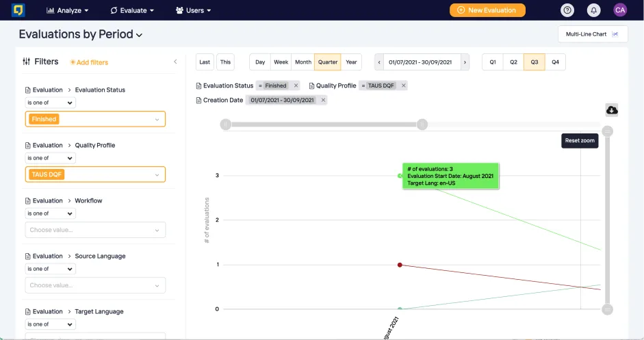Click the Creation Date document icon
The width and height of the screenshot is (644, 340).
(x=198, y=100)
